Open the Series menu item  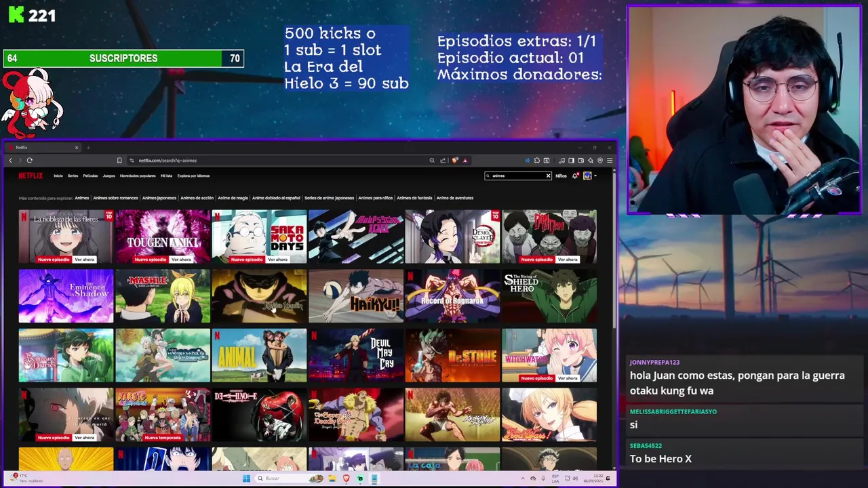click(x=73, y=176)
